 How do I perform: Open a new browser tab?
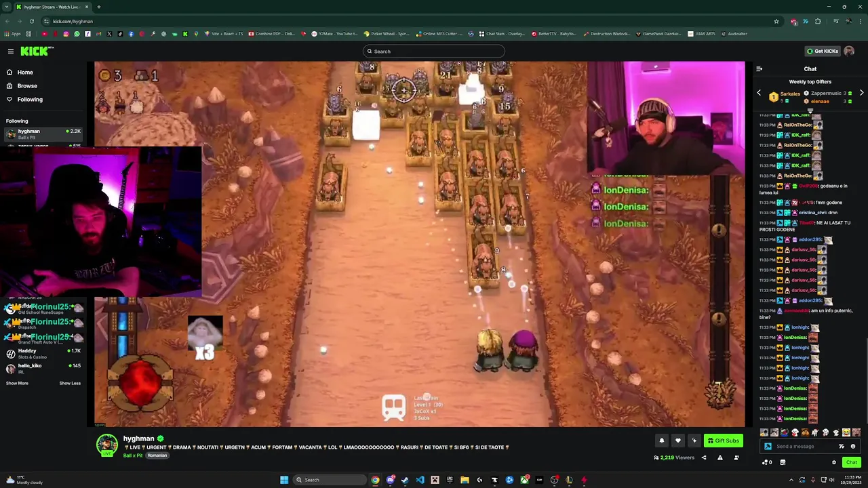click(x=98, y=7)
